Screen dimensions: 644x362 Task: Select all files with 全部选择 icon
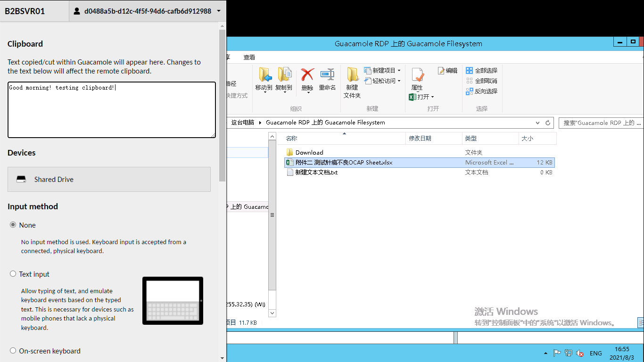pyautogui.click(x=482, y=70)
